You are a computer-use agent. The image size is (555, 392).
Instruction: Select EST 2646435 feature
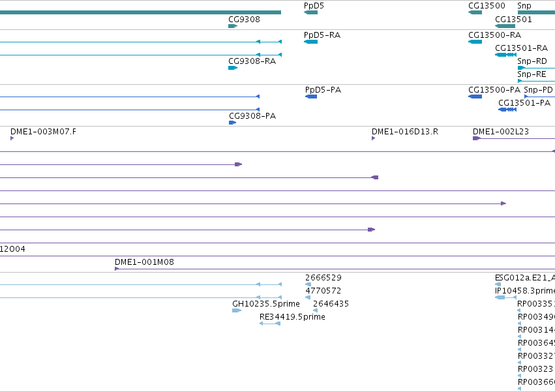tap(316, 310)
